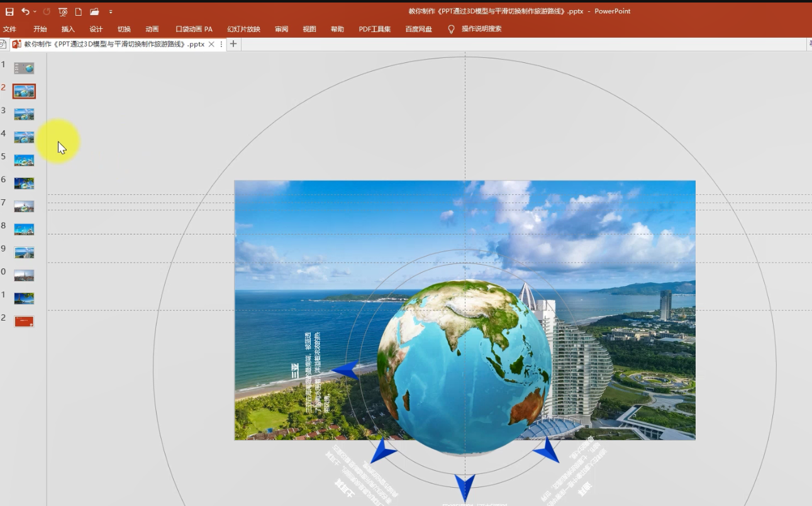Start slideshow from beginning icon
812x506 pixels.
pos(63,11)
